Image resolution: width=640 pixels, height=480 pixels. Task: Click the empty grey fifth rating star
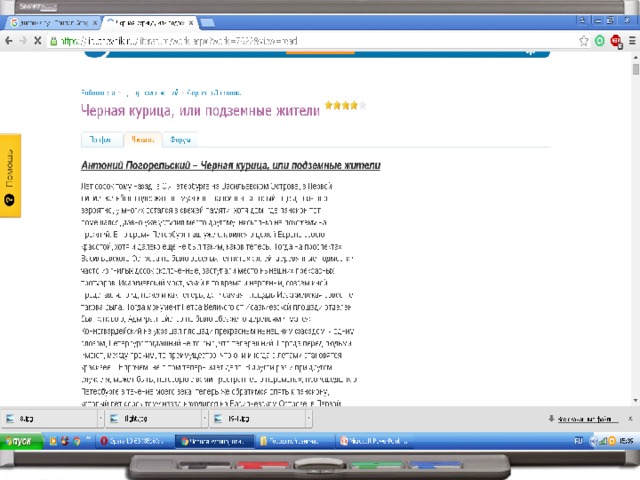pyautogui.click(x=362, y=105)
